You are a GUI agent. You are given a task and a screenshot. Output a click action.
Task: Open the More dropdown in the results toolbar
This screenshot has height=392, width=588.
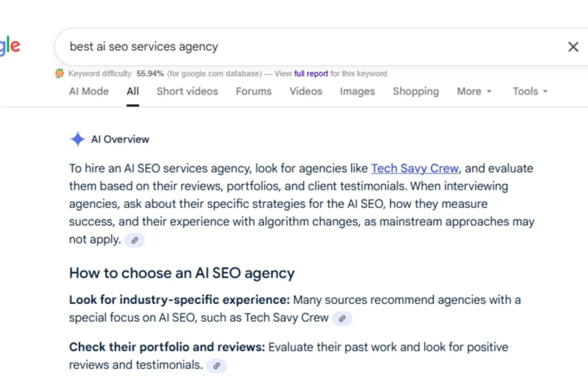pyautogui.click(x=473, y=91)
